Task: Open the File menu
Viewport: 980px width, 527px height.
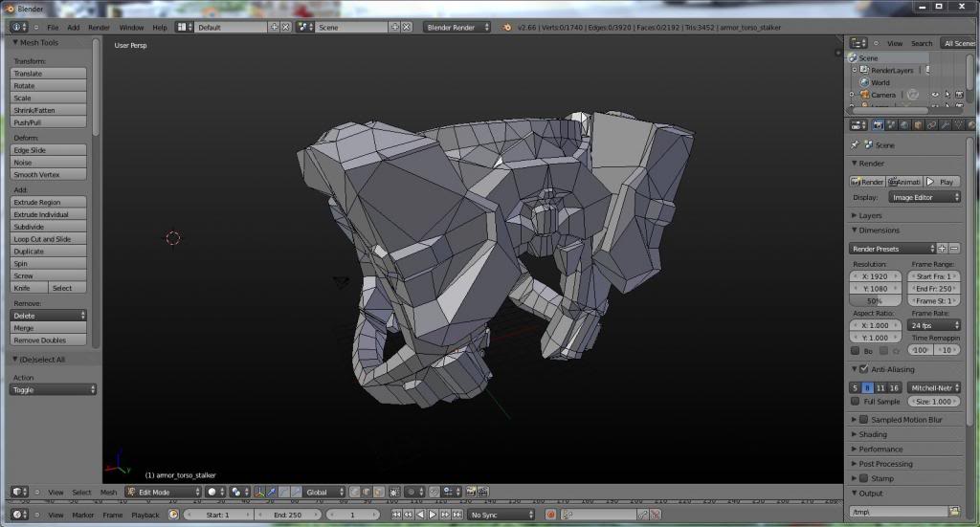Action: [53, 28]
